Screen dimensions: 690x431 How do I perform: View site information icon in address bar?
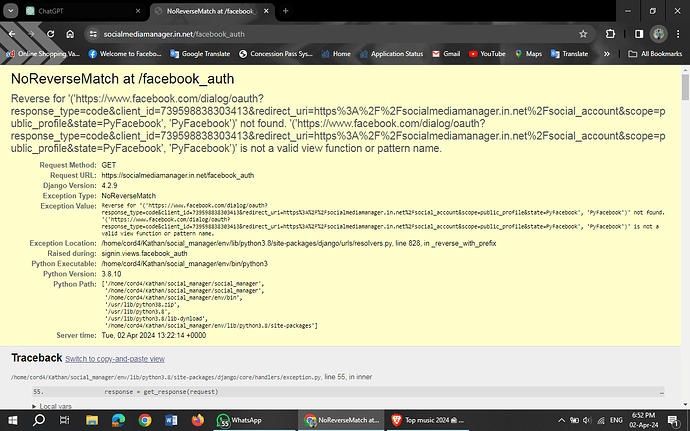coord(93,34)
